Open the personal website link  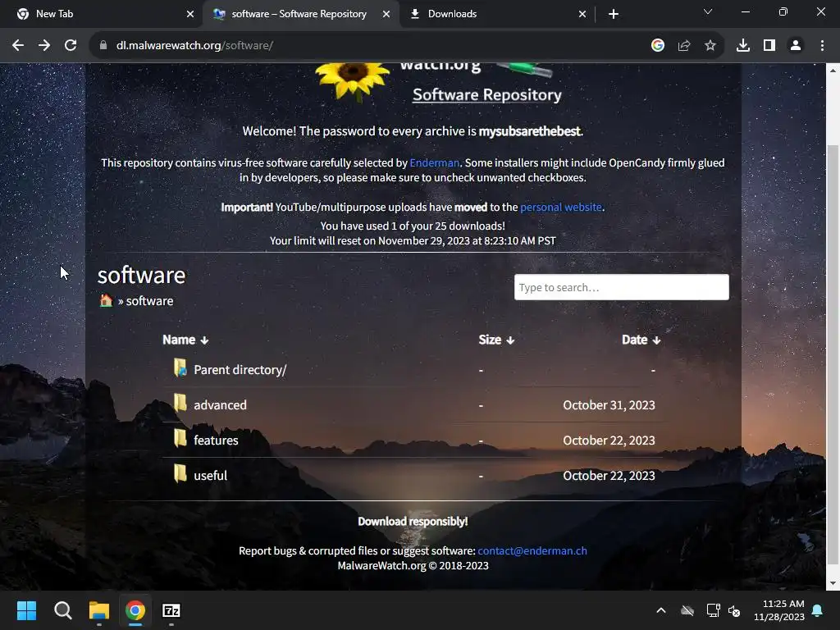point(561,208)
